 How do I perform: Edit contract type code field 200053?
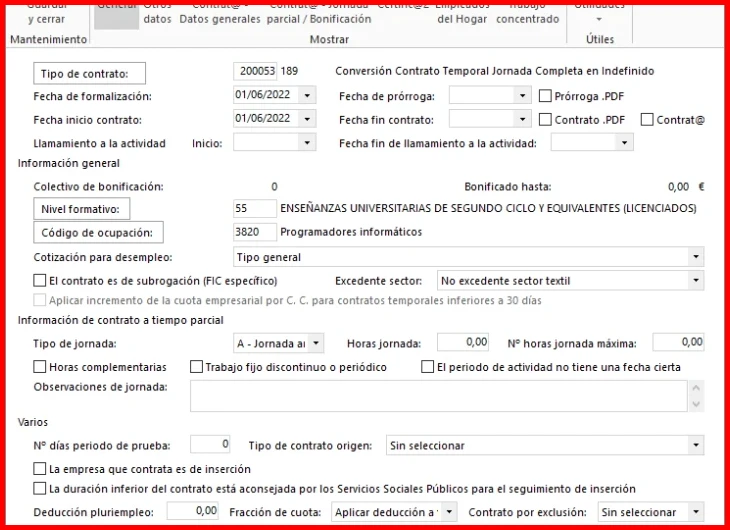[255, 71]
